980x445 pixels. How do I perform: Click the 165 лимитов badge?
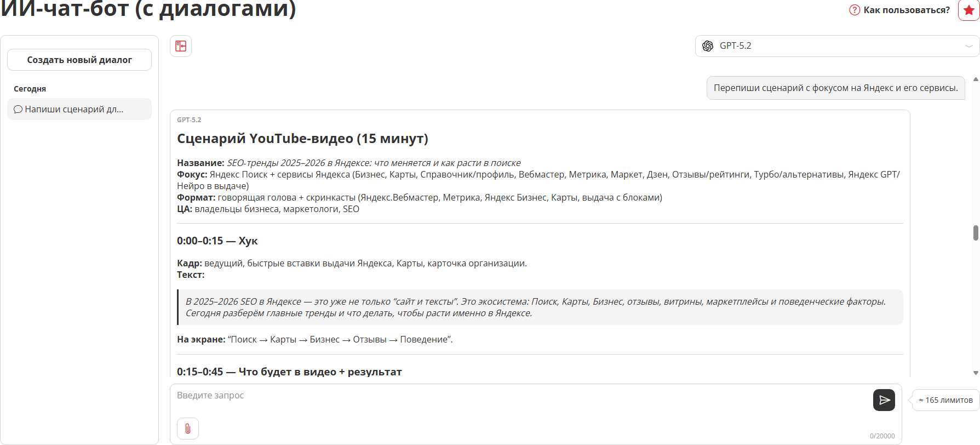pyautogui.click(x=945, y=400)
